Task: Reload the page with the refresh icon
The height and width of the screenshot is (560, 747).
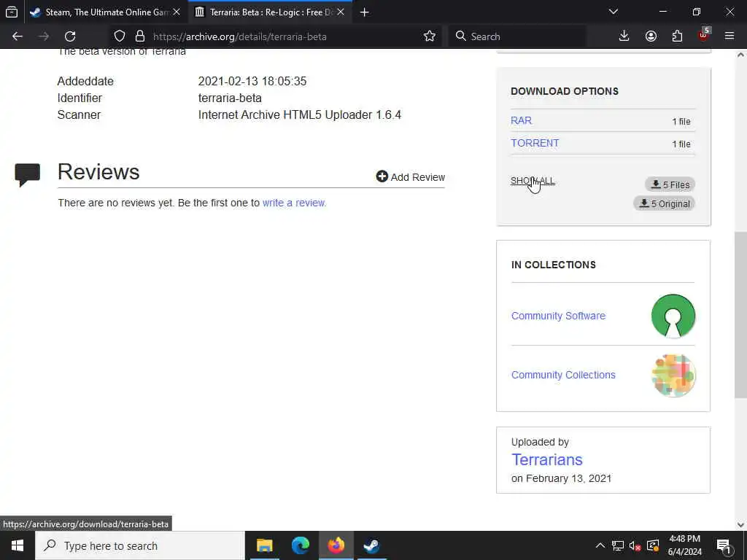Action: coord(70,36)
